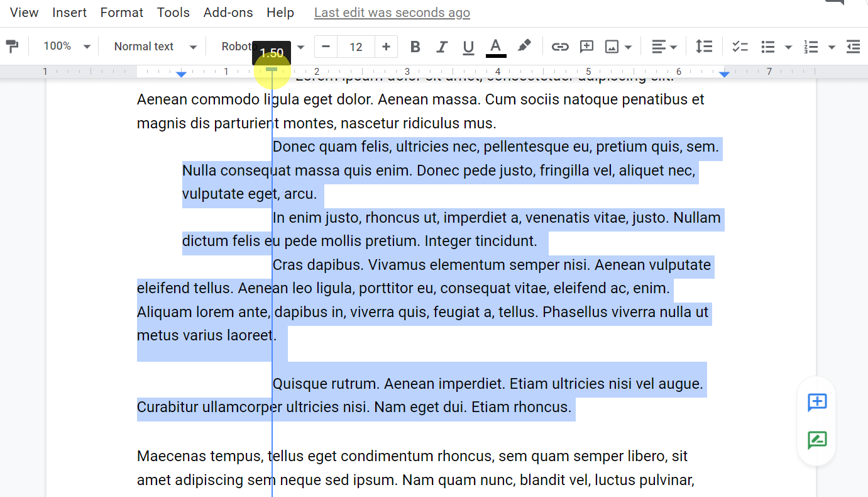The image size is (868, 497).
Task: Click ruler number 6
Action: pyautogui.click(x=679, y=72)
